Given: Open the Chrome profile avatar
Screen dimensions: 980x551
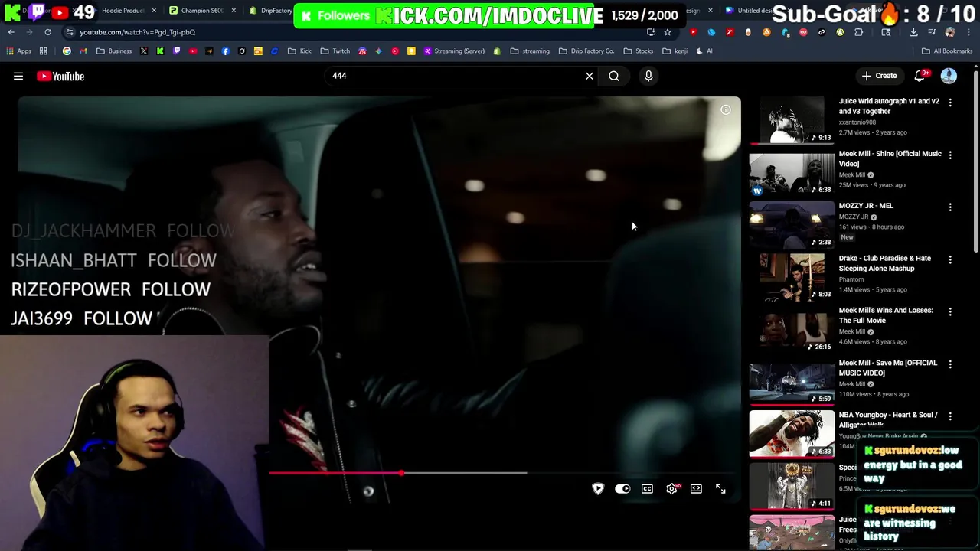Looking at the screenshot, I should (x=950, y=32).
